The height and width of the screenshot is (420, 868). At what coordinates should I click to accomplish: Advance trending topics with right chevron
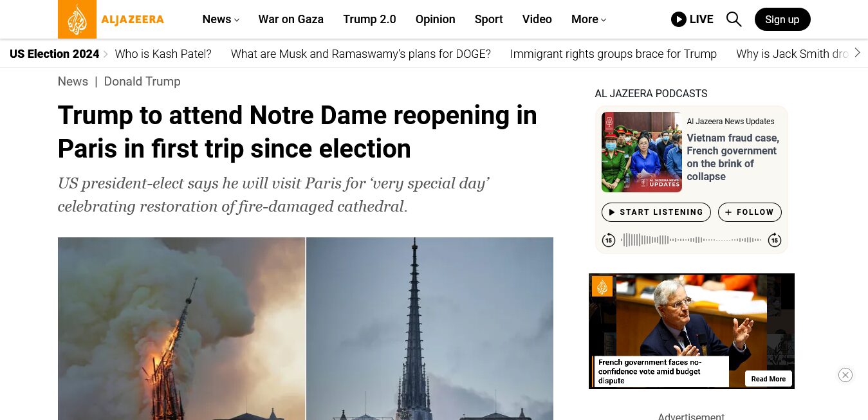pyautogui.click(x=857, y=53)
